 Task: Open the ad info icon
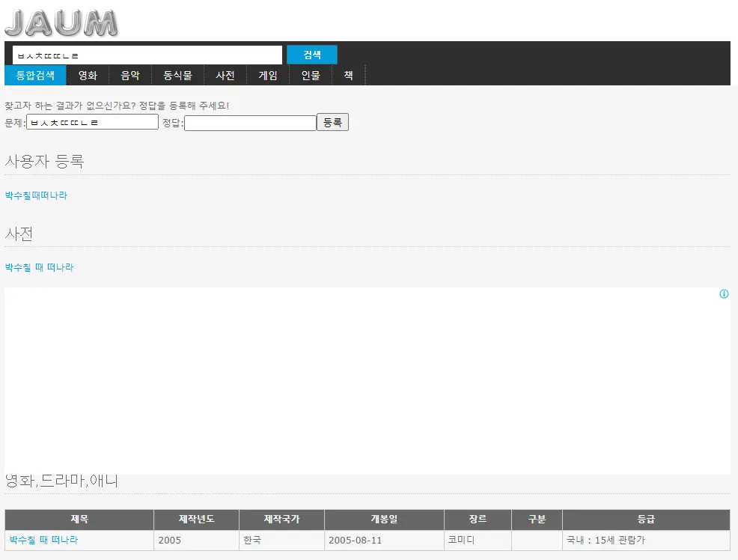pyautogui.click(x=724, y=293)
